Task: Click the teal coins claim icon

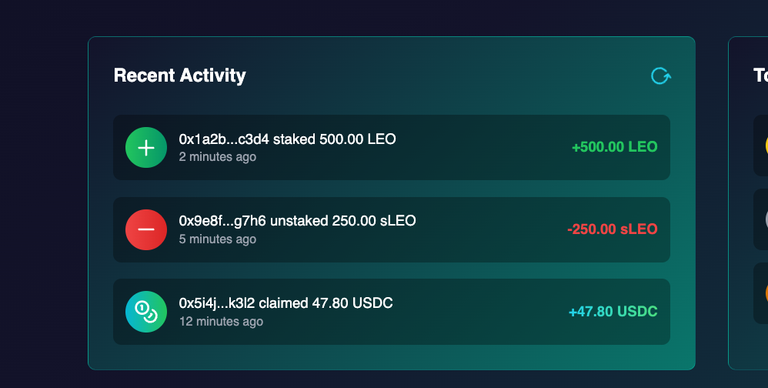Action: pyautogui.click(x=146, y=312)
